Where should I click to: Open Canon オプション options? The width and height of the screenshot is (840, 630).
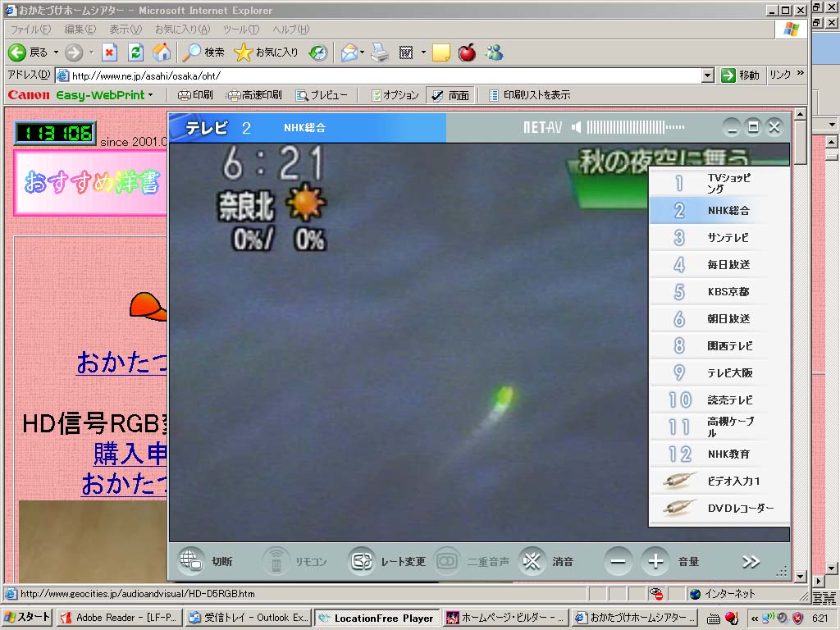coord(395,95)
